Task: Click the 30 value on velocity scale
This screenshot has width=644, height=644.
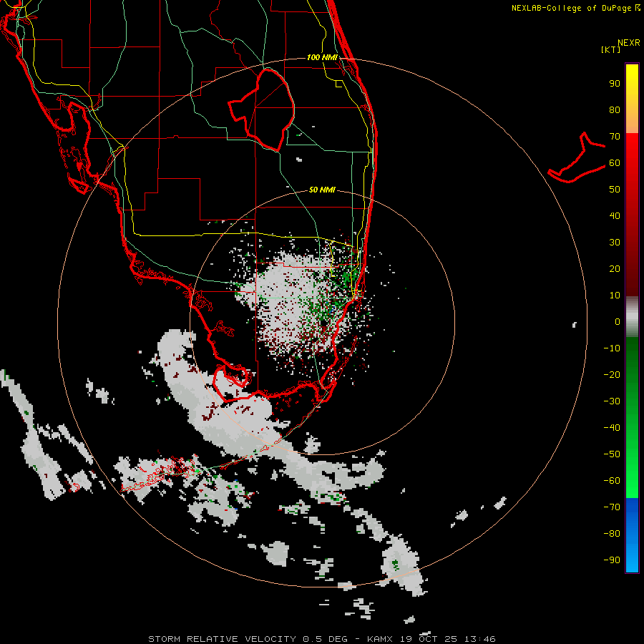Action: [615, 243]
